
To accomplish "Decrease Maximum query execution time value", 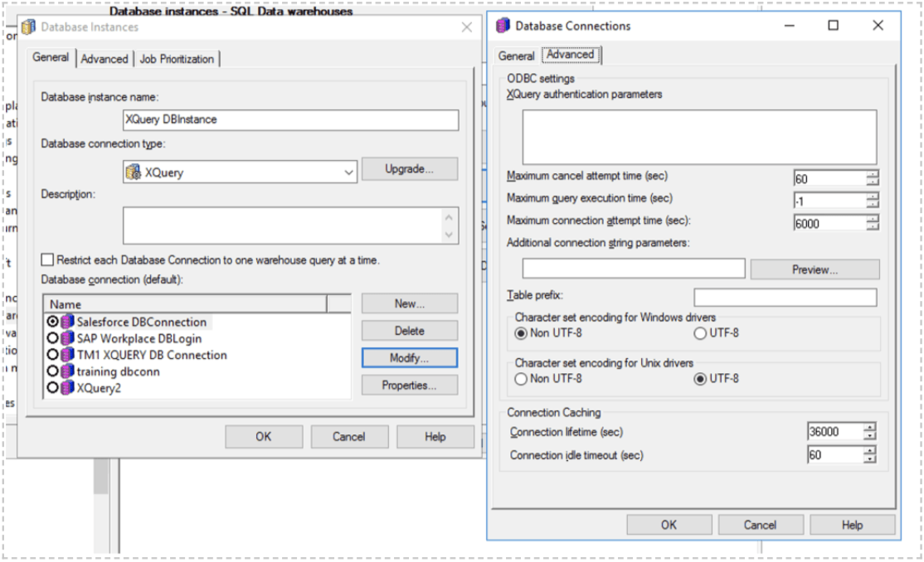I will (x=872, y=205).
